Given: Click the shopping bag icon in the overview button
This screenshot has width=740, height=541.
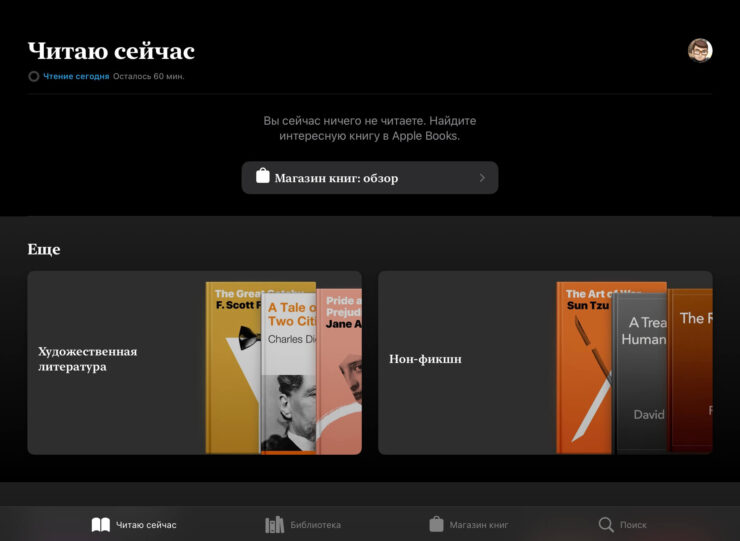Looking at the screenshot, I should pos(263,177).
